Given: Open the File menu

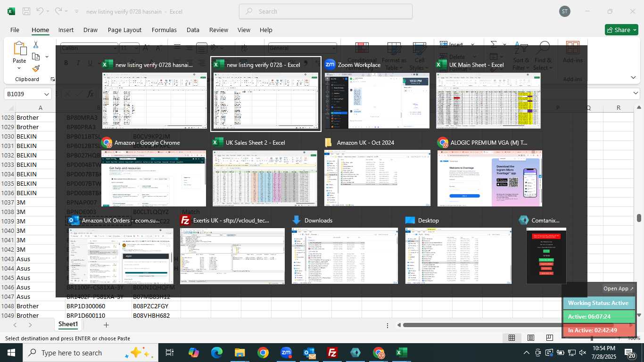Looking at the screenshot, I should coord(15,30).
